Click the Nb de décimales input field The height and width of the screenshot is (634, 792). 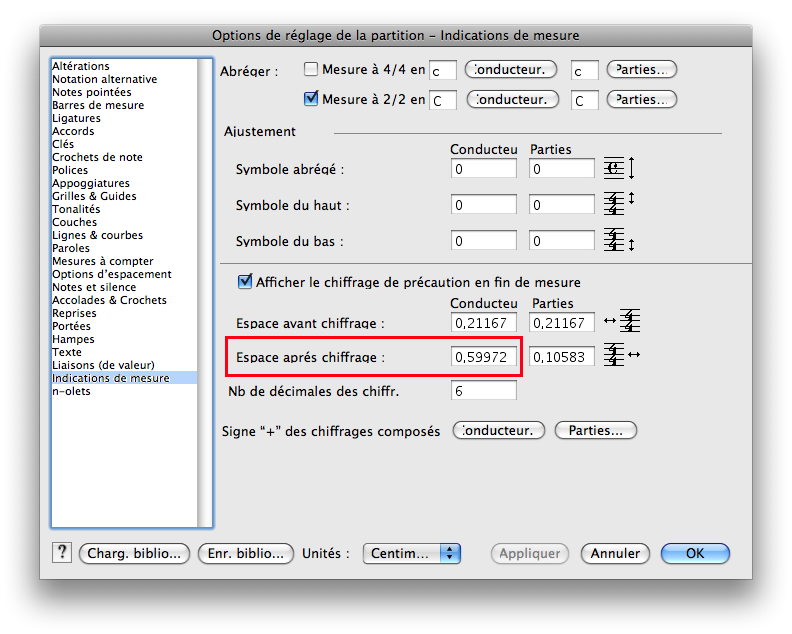coord(484,391)
